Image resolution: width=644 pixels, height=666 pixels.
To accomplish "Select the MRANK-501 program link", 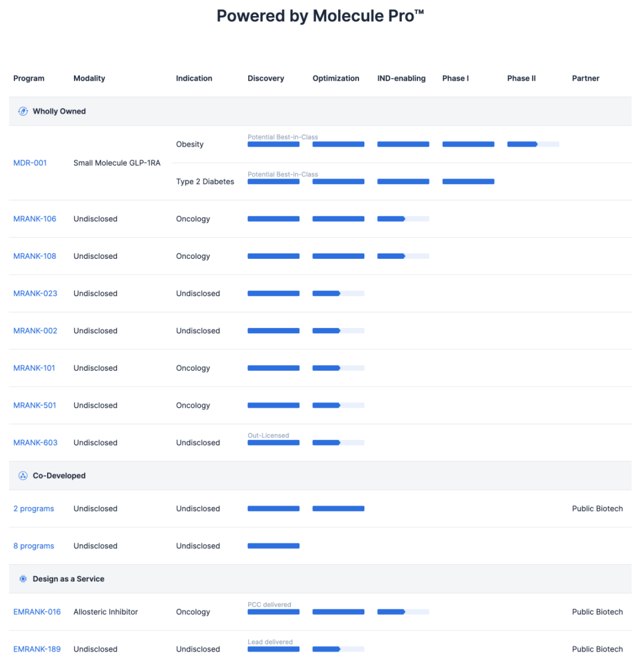I will 35,405.
